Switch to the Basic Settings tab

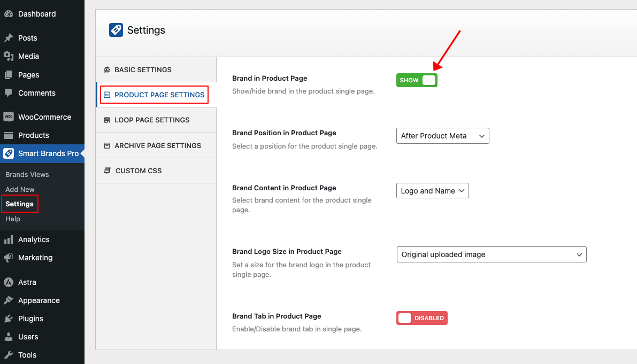point(143,69)
